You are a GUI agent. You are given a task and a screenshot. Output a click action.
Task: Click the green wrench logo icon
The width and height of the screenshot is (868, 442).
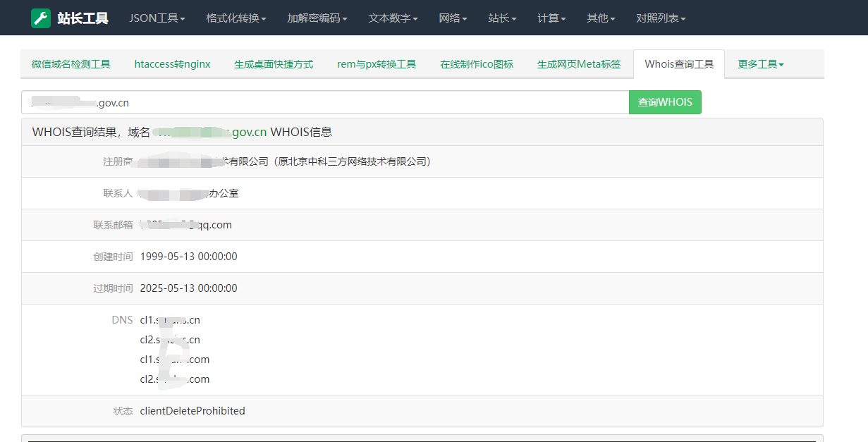[41, 18]
